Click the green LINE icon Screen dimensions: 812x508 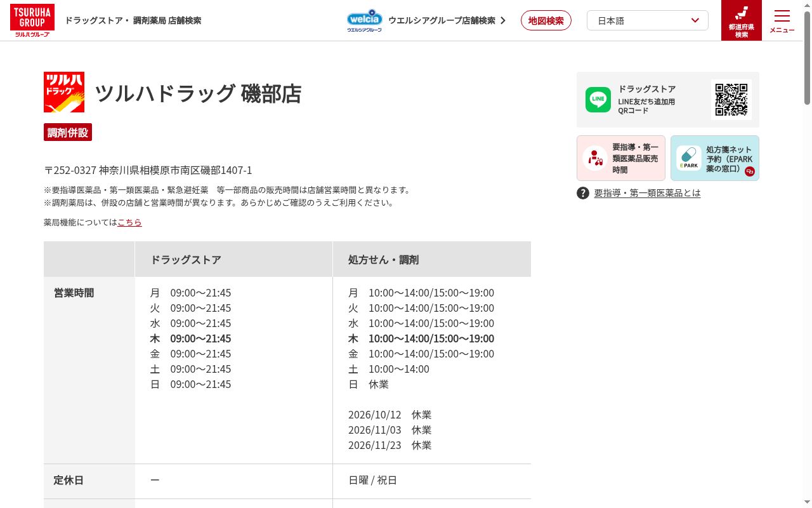pyautogui.click(x=598, y=100)
